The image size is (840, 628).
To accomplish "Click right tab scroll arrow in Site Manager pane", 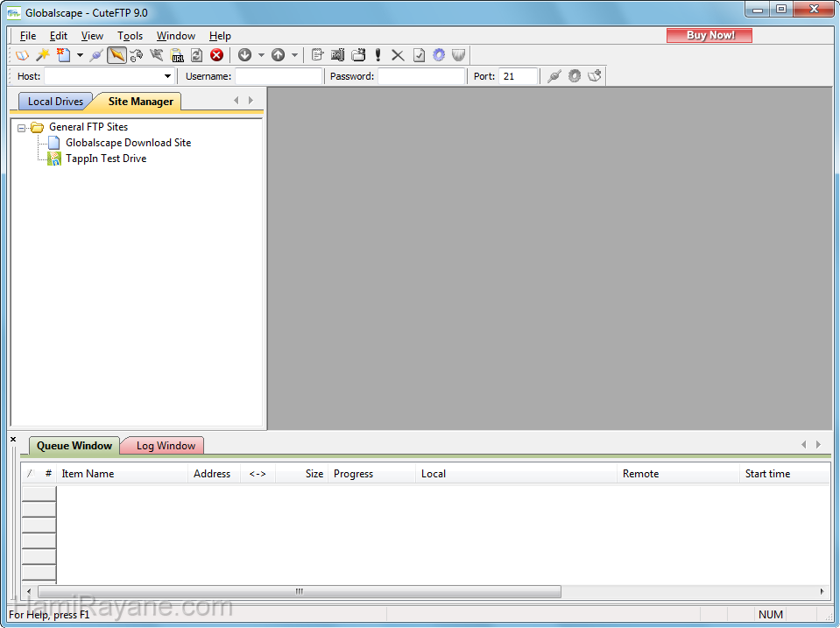I will click(x=251, y=100).
